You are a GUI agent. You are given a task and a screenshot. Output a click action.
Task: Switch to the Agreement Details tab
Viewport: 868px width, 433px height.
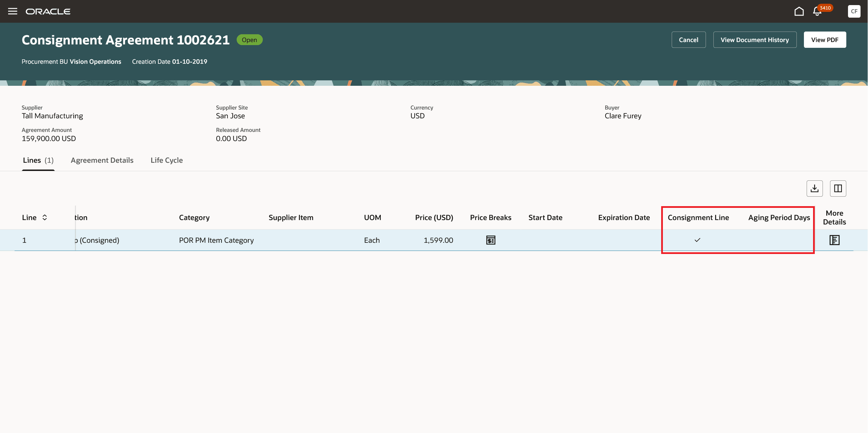pyautogui.click(x=102, y=160)
